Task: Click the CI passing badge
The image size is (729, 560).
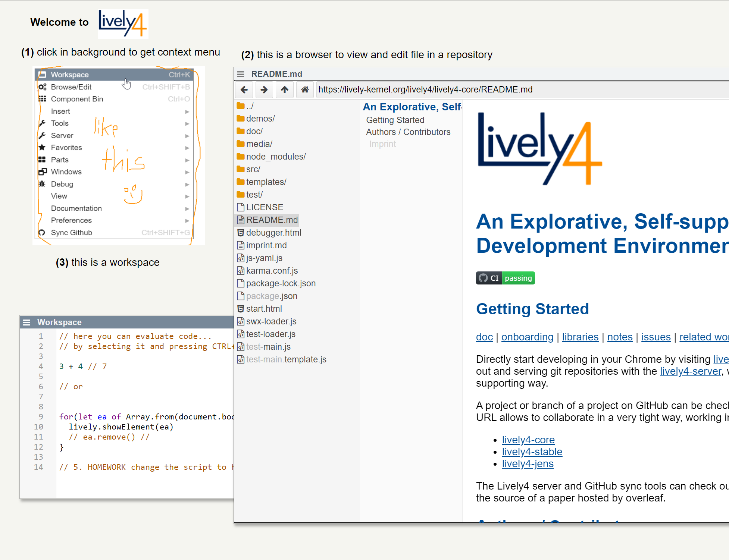Action: (505, 278)
